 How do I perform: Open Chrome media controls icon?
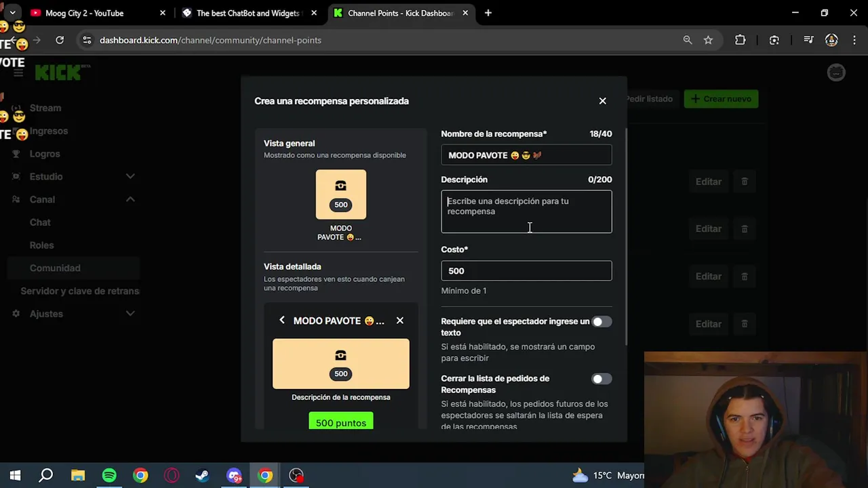click(x=808, y=40)
